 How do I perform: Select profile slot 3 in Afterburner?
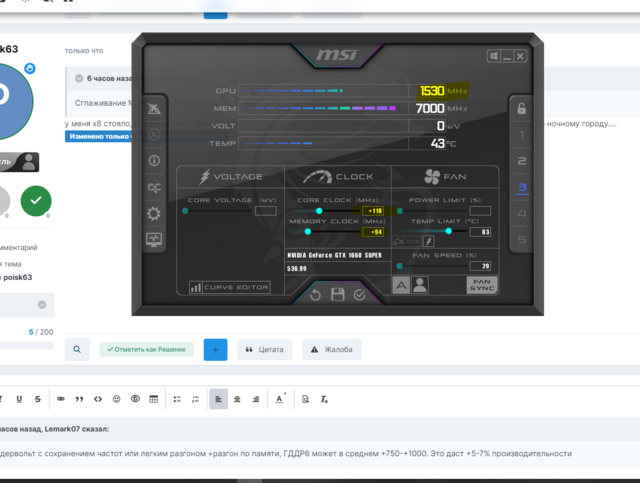(520, 187)
